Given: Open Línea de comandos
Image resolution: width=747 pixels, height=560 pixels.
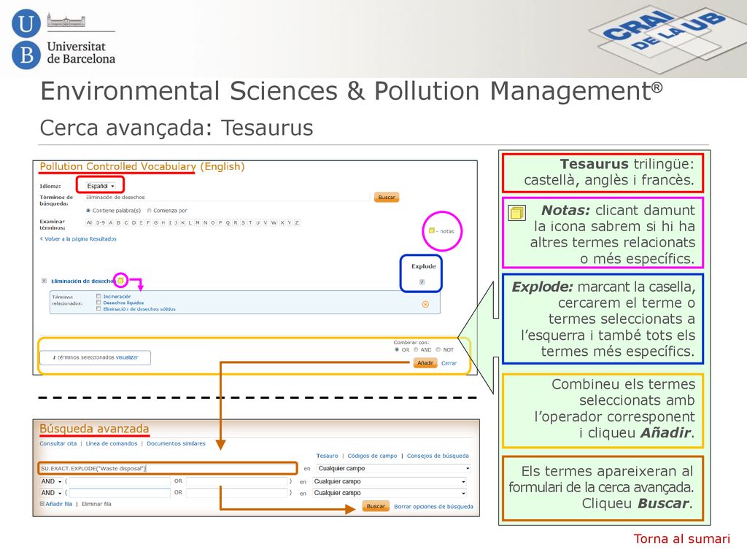Looking at the screenshot, I should pyautogui.click(x=112, y=443).
